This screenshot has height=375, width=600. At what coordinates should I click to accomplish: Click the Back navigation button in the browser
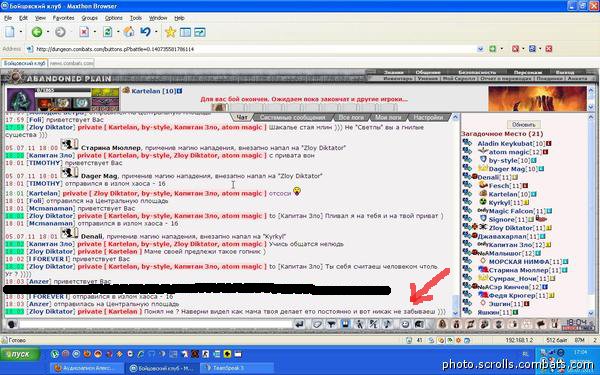coord(37,32)
